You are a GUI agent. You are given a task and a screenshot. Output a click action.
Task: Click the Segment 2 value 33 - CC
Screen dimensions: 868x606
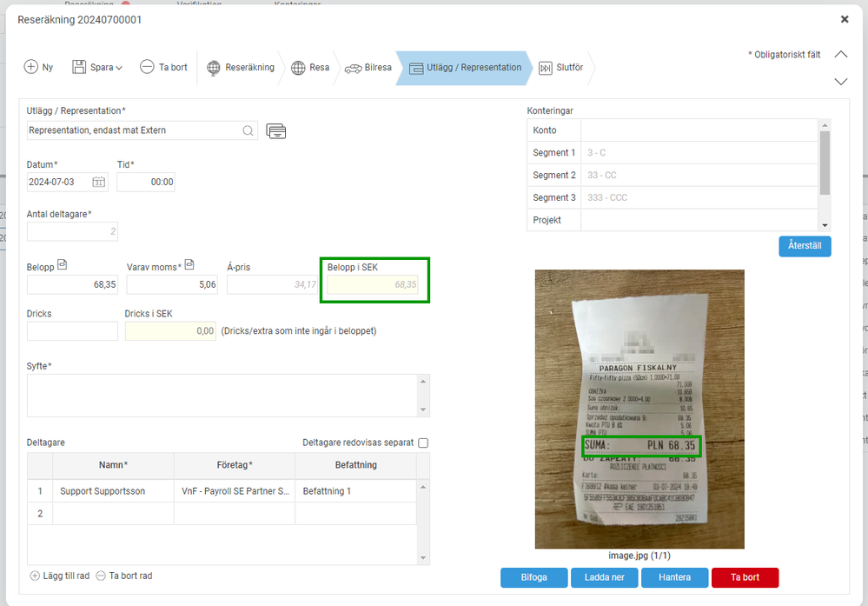pos(699,175)
